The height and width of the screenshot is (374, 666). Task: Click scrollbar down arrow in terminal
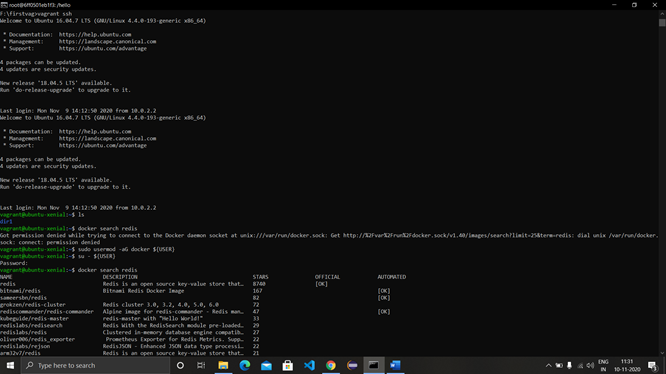coord(662,353)
